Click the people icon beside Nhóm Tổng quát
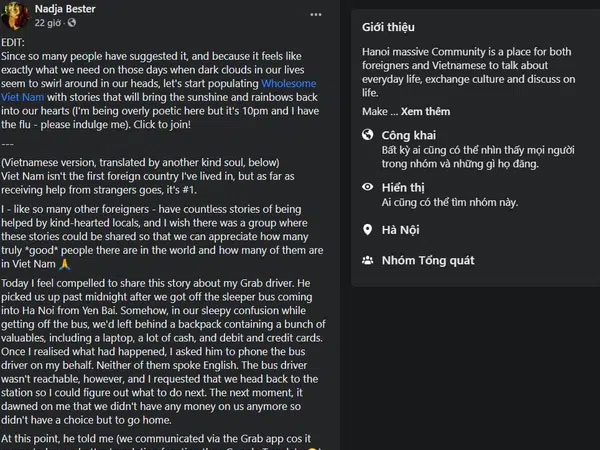The width and height of the screenshot is (600, 450). [367, 261]
